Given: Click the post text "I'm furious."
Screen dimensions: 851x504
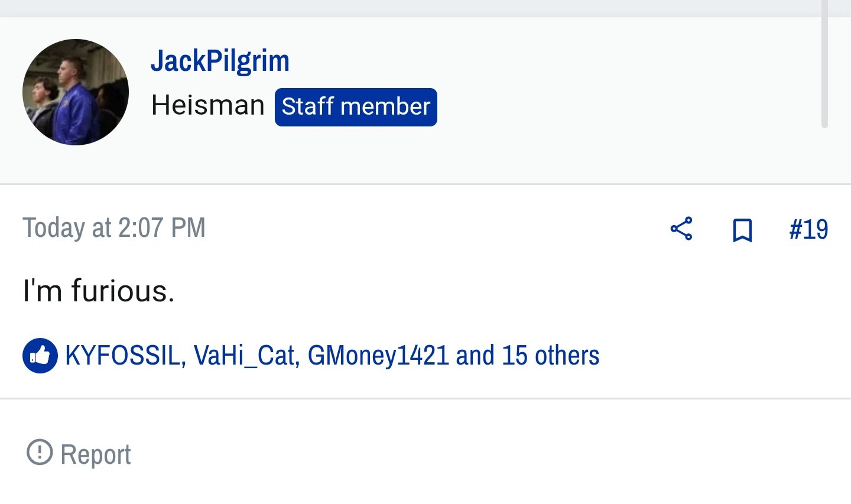Looking at the screenshot, I should [99, 291].
